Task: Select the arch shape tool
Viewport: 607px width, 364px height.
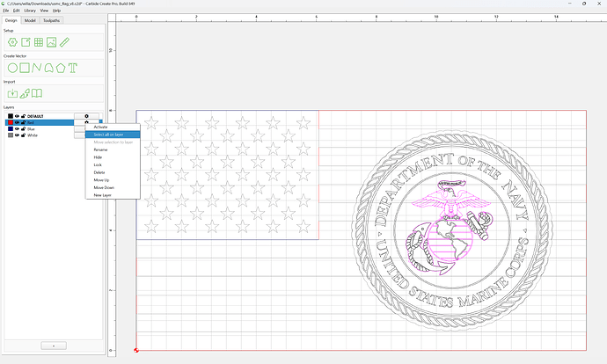Action: (x=48, y=68)
